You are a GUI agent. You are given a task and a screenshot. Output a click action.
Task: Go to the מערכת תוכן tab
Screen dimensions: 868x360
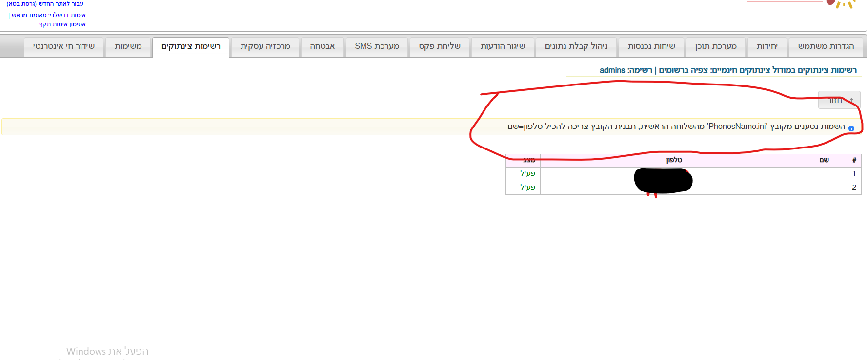click(715, 46)
